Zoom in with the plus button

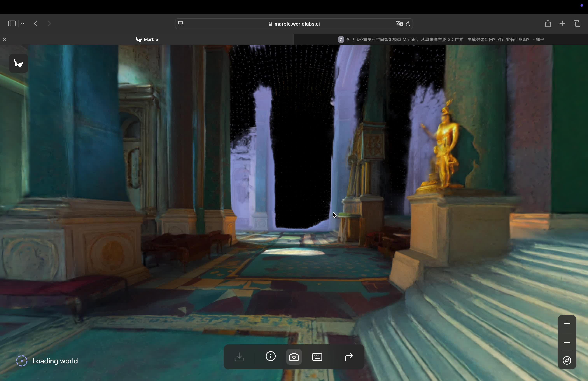pos(567,324)
